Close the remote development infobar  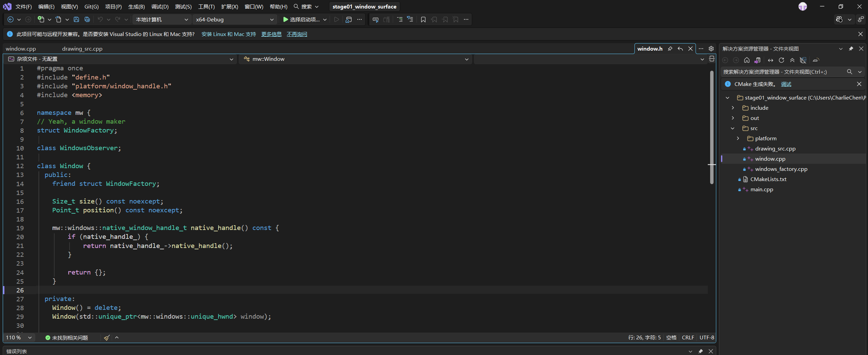pyautogui.click(x=860, y=34)
